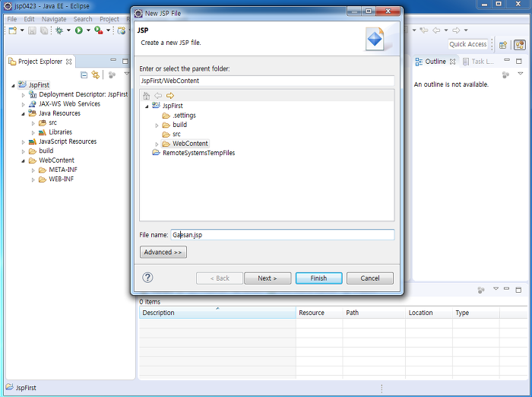The image size is (532, 397).
Task: Click the Quick Access search box
Action: tap(468, 44)
